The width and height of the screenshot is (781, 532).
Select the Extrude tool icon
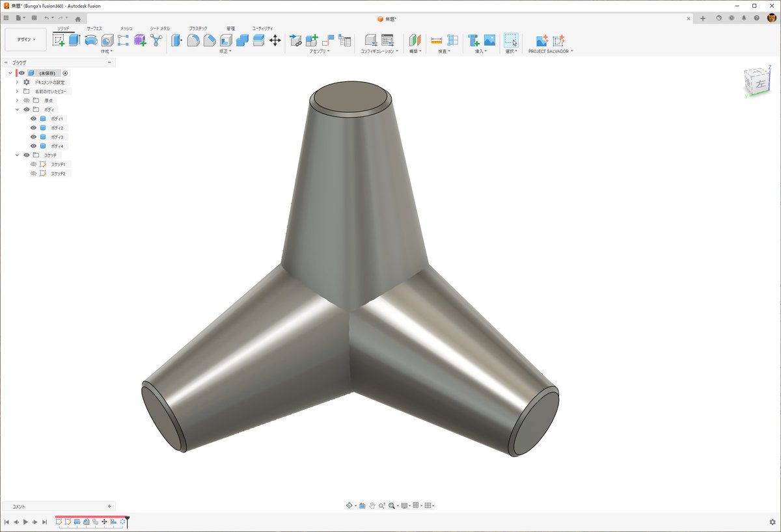(74, 40)
